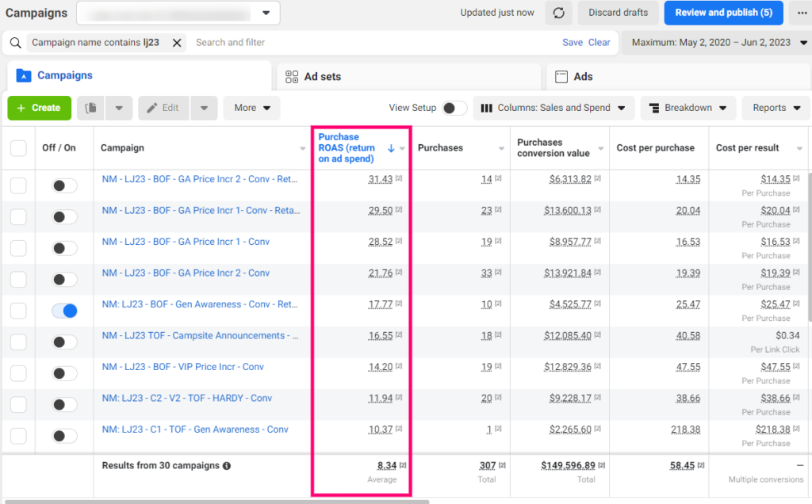This screenshot has width=812, height=504.
Task: Expand the Purchases conversion value column menu
Action: [601, 148]
